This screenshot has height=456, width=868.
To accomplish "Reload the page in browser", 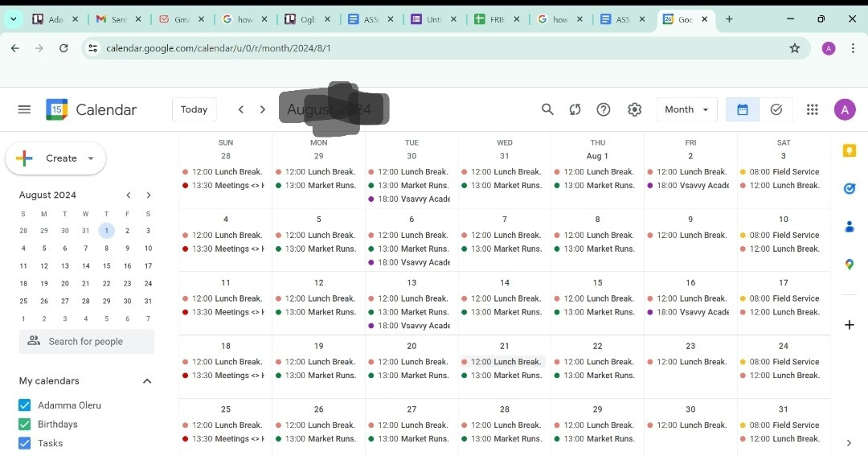I will tap(63, 48).
